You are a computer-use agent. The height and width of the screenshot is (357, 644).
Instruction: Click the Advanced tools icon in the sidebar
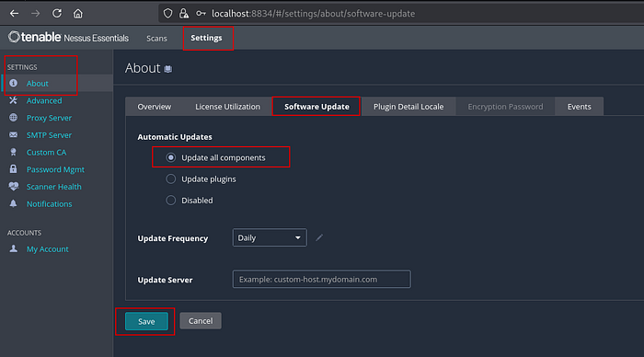[14, 100]
